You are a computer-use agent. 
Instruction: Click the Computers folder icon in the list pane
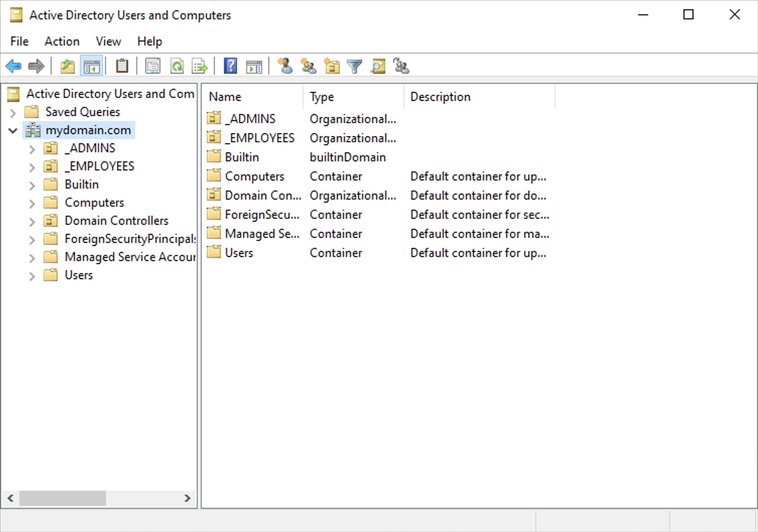click(214, 175)
